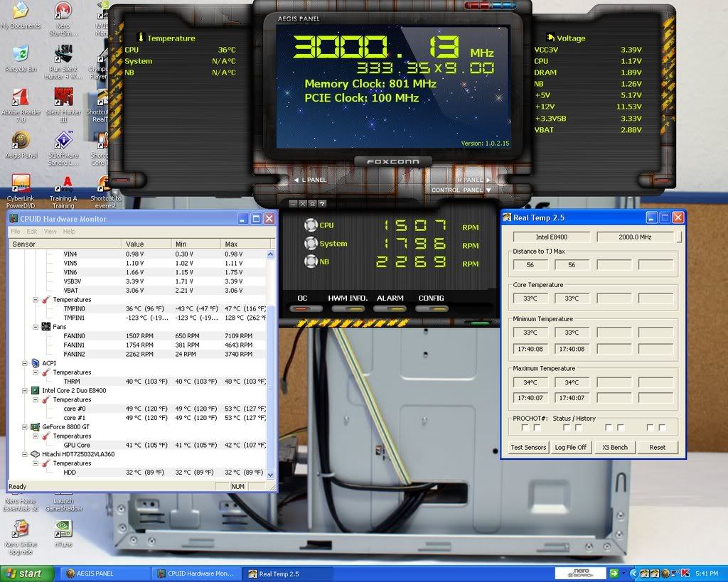Viewport: 728px width, 582px height.
Task: Launch nTune desktop icon
Action: pyautogui.click(x=63, y=534)
